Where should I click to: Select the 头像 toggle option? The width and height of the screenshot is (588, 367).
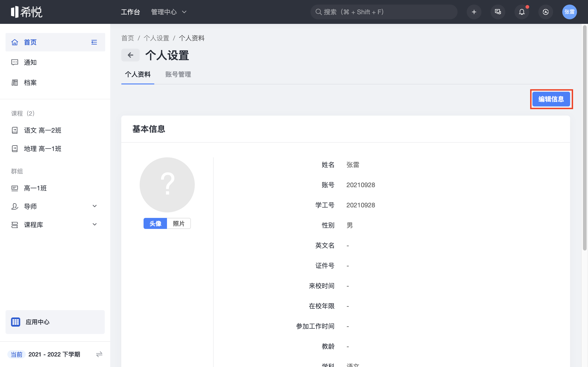coord(155,224)
